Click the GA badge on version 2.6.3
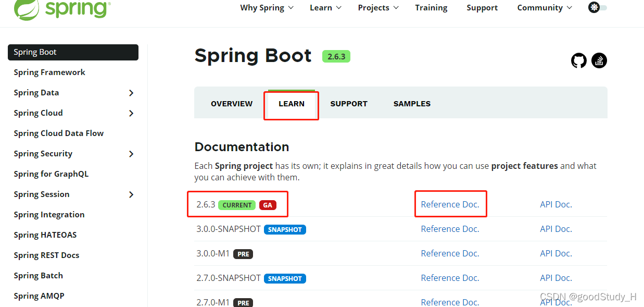Image resolution: width=644 pixels, height=307 pixels. (268, 205)
